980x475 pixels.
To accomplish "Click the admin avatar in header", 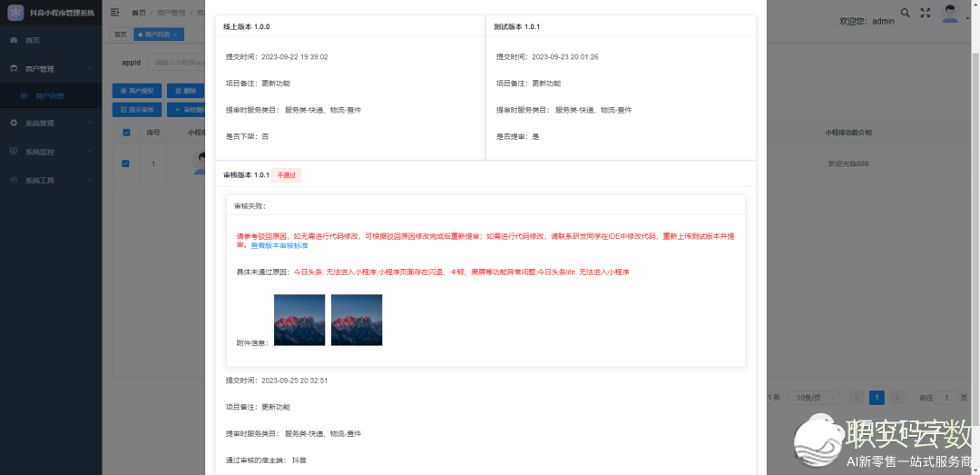I will coord(950,13).
